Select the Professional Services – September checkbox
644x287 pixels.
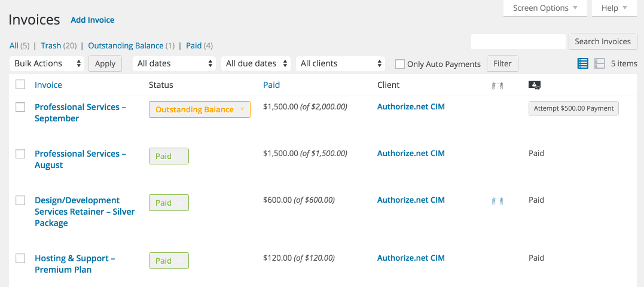click(x=20, y=107)
